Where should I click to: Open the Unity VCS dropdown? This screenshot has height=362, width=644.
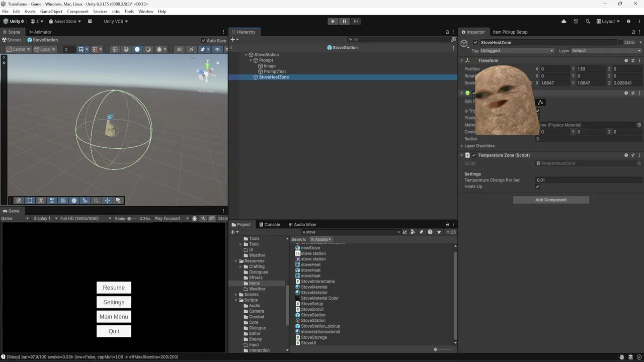[x=116, y=21]
